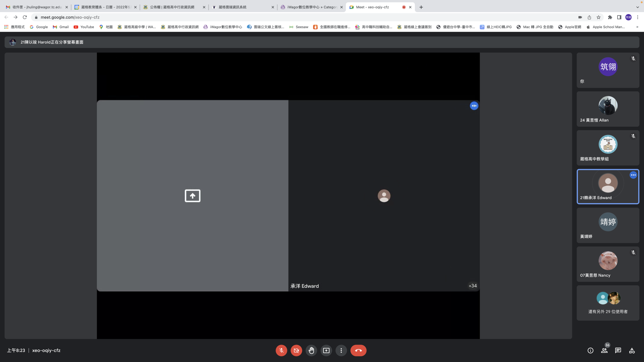
Task: Raise hand using the hand icon
Action: pyautogui.click(x=311, y=350)
